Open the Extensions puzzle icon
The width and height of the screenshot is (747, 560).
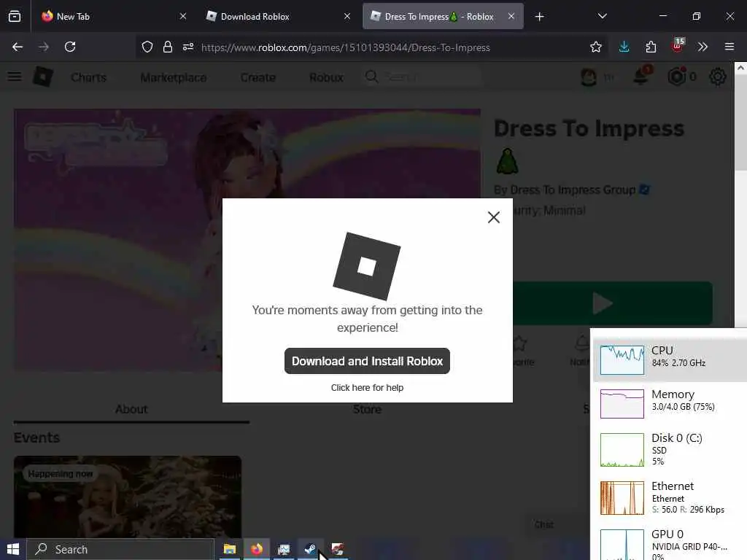click(651, 47)
